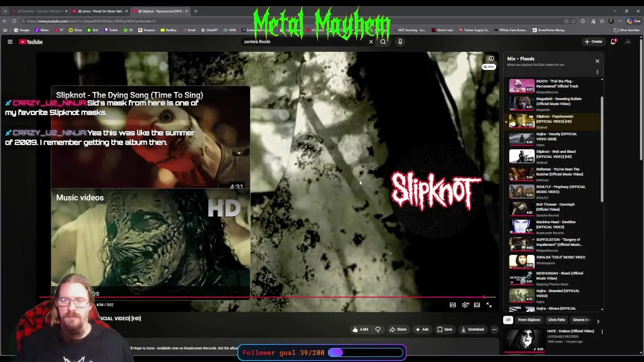Show video info card icon
The image size is (644, 362).
click(x=492, y=58)
